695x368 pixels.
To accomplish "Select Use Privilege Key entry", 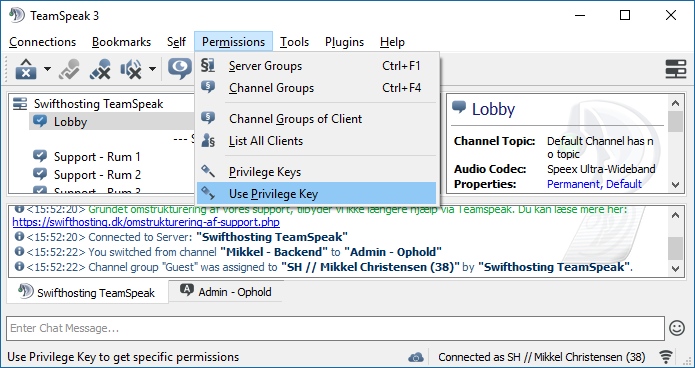I will click(316, 194).
